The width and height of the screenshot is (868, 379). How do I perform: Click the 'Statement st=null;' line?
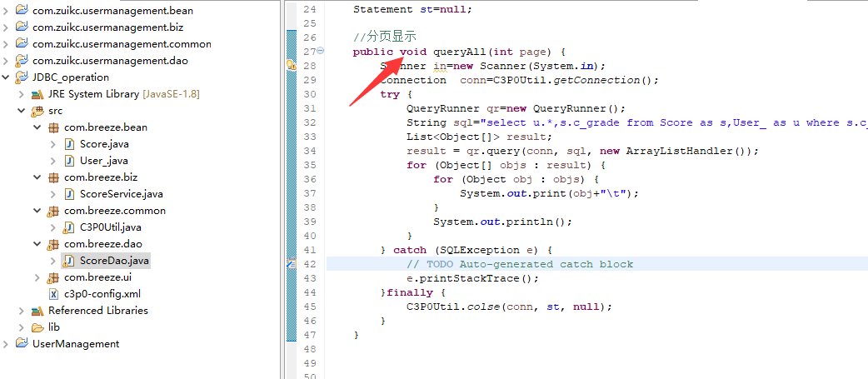(x=412, y=9)
